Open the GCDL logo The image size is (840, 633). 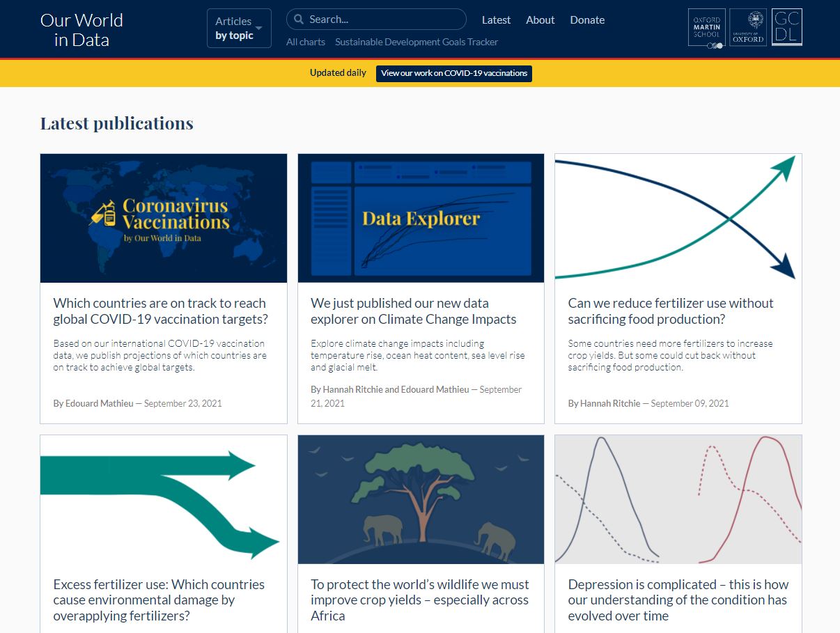[787, 28]
